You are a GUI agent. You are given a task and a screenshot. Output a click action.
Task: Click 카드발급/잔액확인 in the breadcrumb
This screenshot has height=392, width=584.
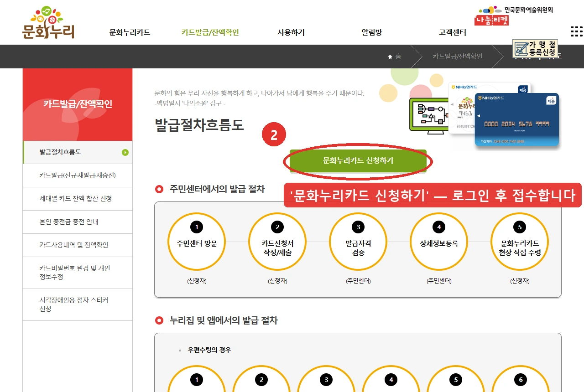pyautogui.click(x=457, y=57)
